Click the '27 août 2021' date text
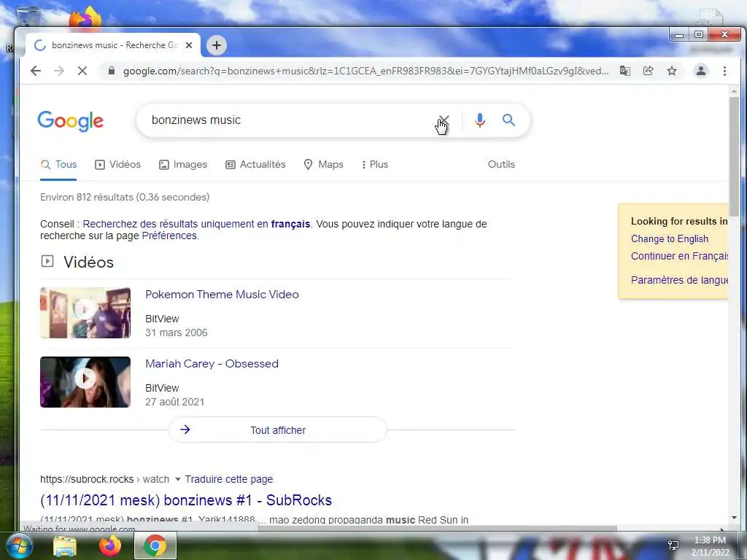The image size is (747, 560). coord(175,402)
